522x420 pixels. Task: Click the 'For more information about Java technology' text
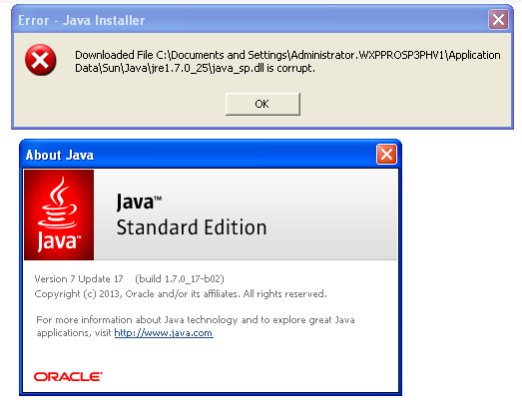click(196, 320)
